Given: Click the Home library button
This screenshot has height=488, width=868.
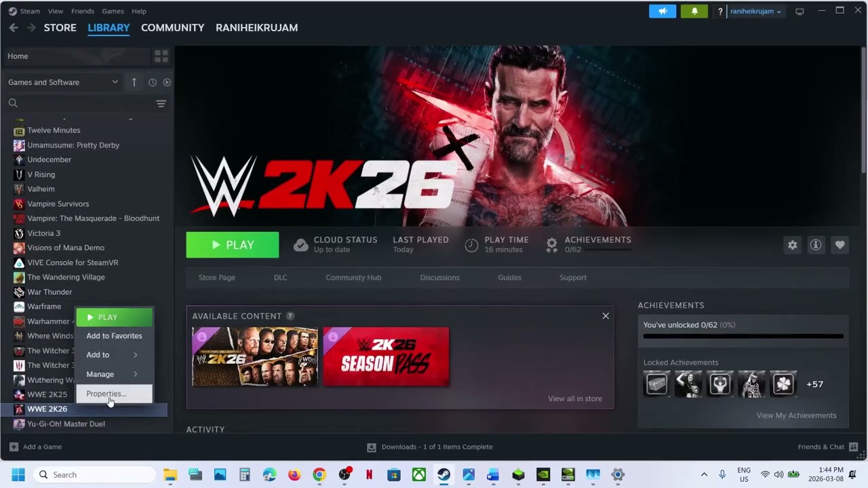Looking at the screenshot, I should 77,56.
